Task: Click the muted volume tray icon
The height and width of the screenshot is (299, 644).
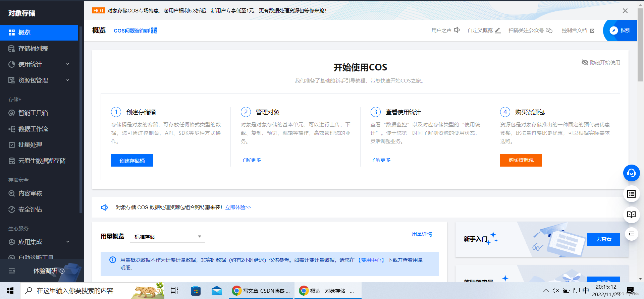Action: point(556,291)
